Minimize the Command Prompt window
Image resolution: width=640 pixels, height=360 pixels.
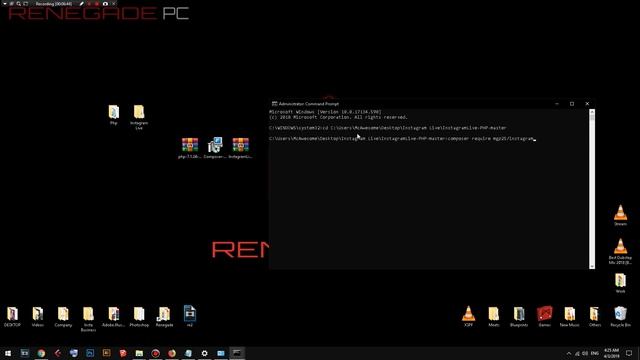pyautogui.click(x=557, y=104)
